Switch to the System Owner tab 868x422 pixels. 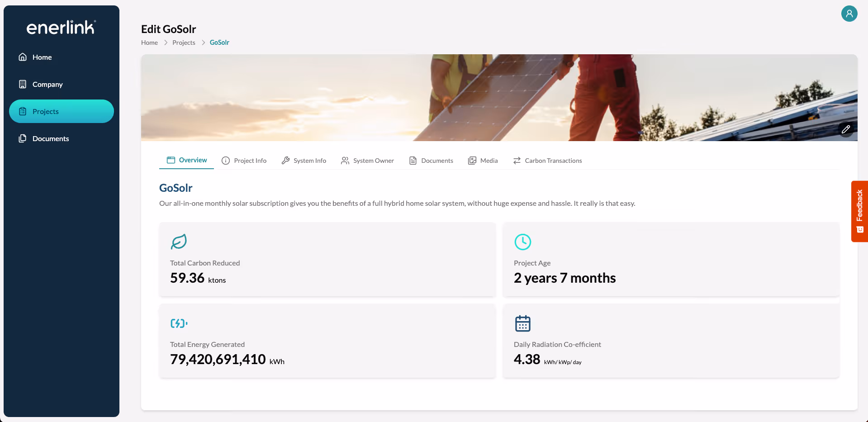point(367,161)
